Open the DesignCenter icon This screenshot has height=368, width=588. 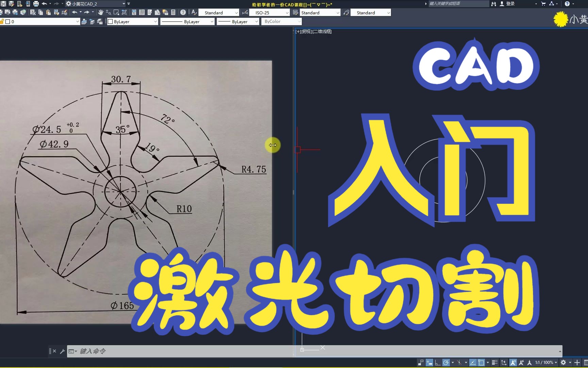pos(142,12)
